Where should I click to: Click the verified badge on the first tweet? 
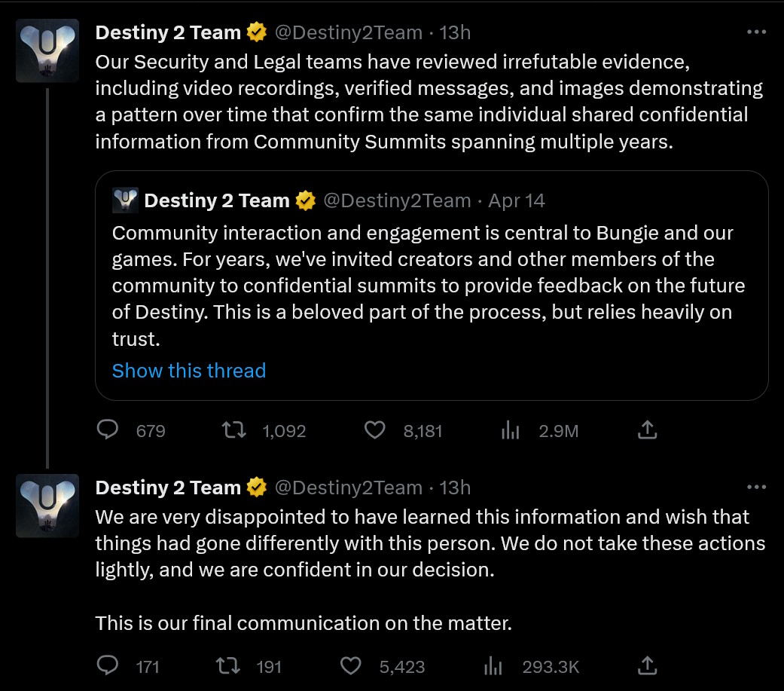[256, 32]
